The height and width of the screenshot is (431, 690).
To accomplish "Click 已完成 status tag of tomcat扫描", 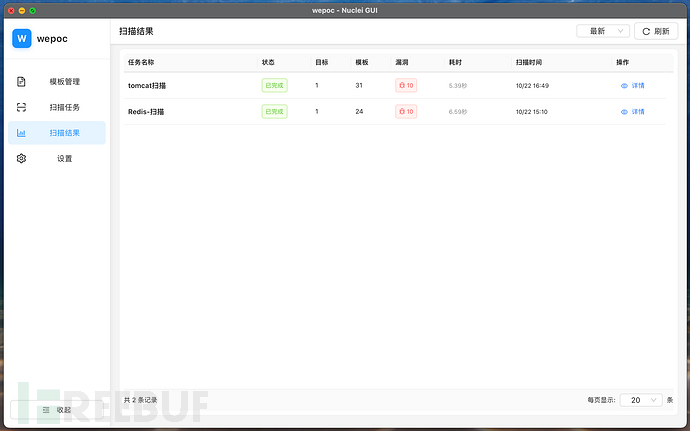I will click(x=275, y=85).
